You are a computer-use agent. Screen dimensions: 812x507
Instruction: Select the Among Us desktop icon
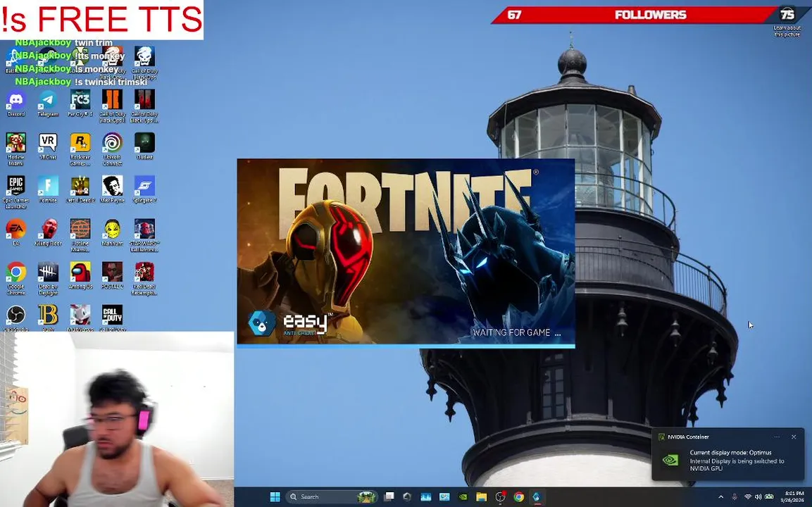(x=80, y=275)
